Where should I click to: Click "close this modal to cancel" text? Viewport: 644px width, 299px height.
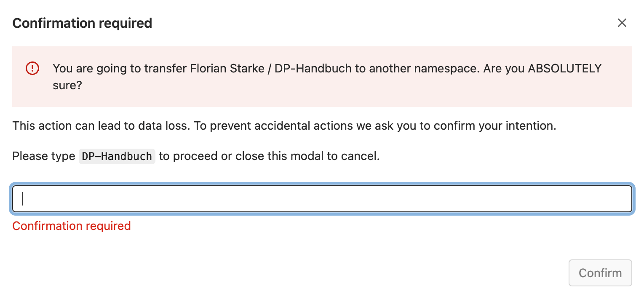click(307, 156)
